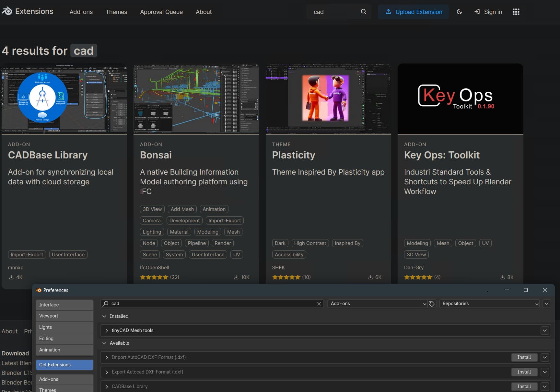Click the Add Mesh tag
The height and width of the screenshot is (392, 560).
point(182,209)
